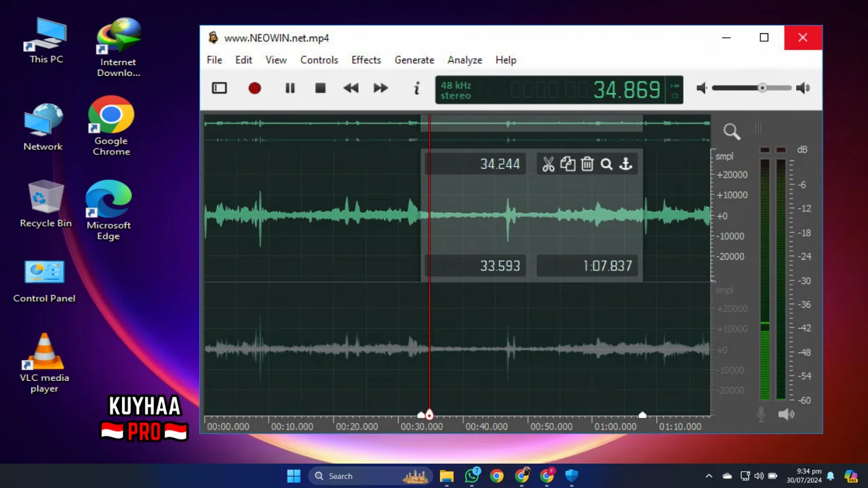Open the View menu
Image resolution: width=868 pixels, height=488 pixels.
click(x=276, y=60)
